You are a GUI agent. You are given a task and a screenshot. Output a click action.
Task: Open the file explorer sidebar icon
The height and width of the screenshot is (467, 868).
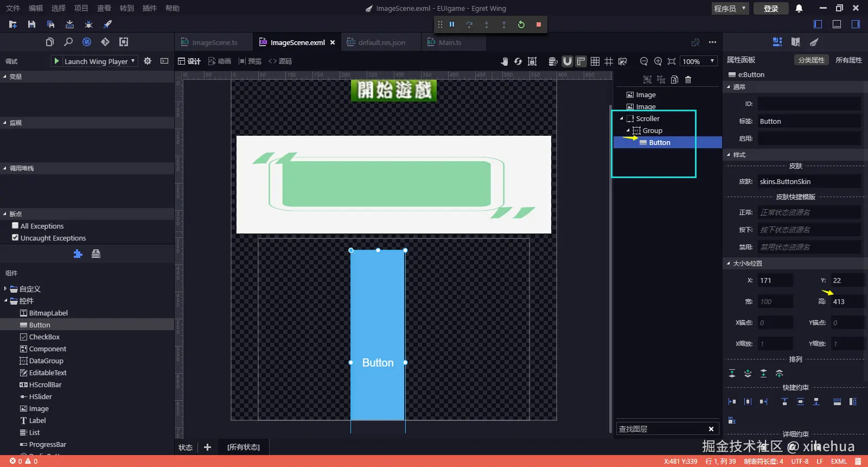point(50,42)
